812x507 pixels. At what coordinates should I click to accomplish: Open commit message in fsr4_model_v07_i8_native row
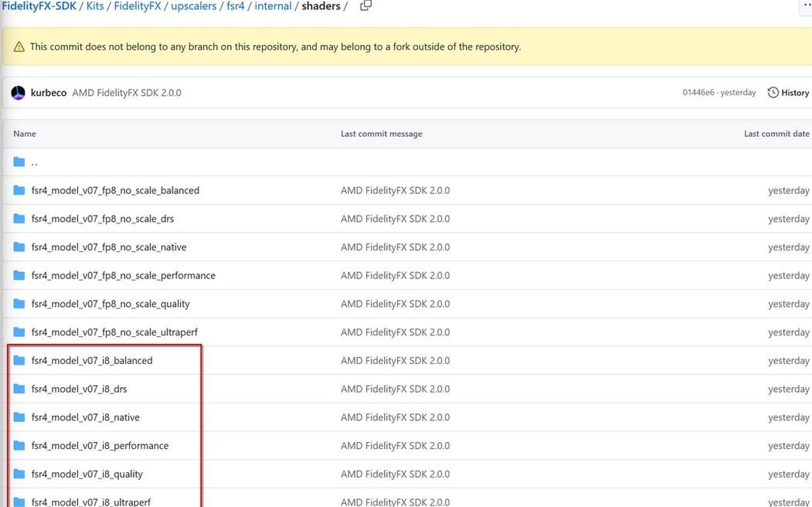(395, 417)
